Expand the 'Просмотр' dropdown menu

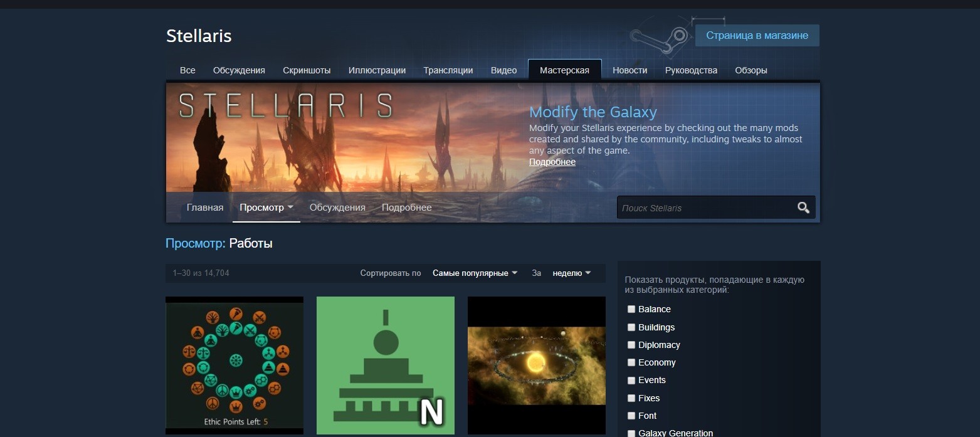tap(266, 207)
